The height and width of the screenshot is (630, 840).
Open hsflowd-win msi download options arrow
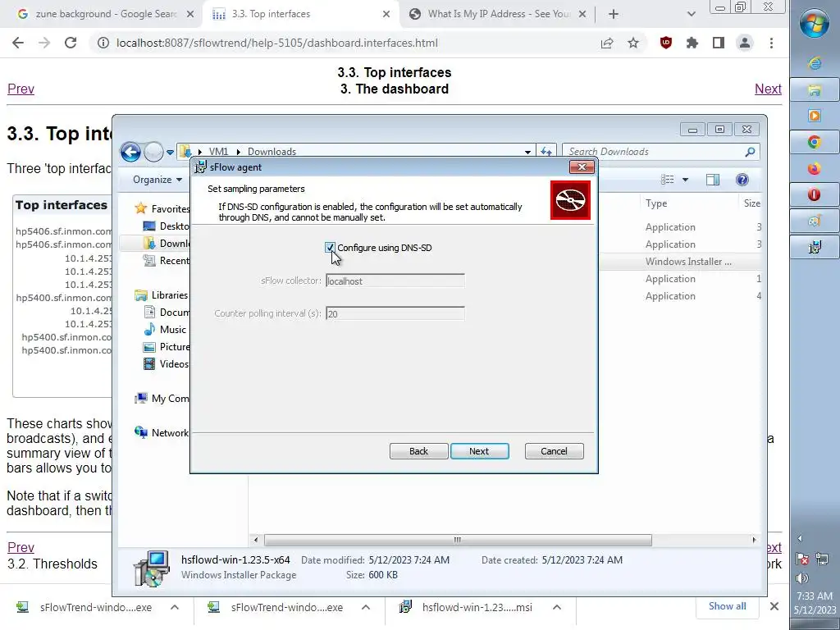[x=557, y=607]
